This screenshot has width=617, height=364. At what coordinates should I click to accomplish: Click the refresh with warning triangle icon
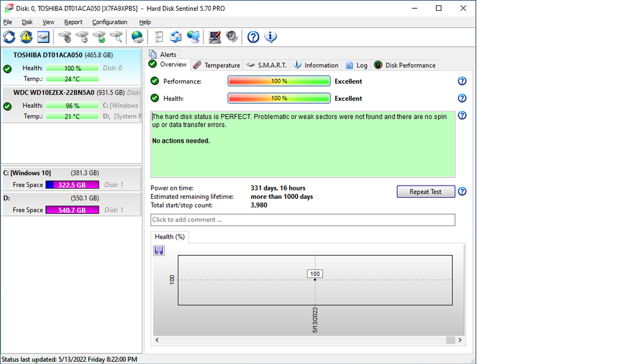(27, 37)
